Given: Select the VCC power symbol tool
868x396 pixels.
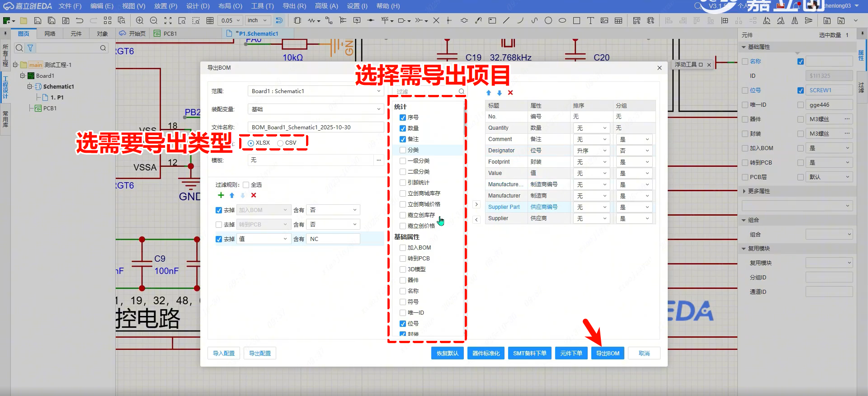Looking at the screenshot, I should (x=385, y=20).
